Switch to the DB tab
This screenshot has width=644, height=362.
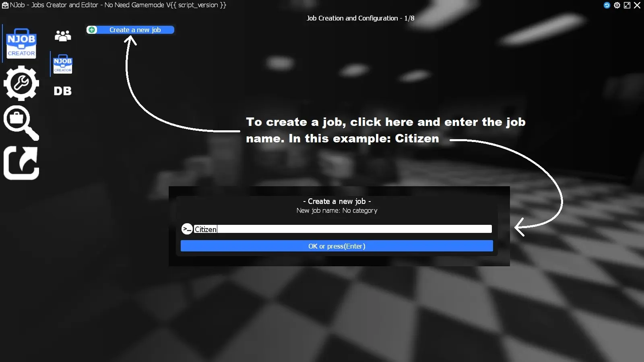(x=62, y=91)
